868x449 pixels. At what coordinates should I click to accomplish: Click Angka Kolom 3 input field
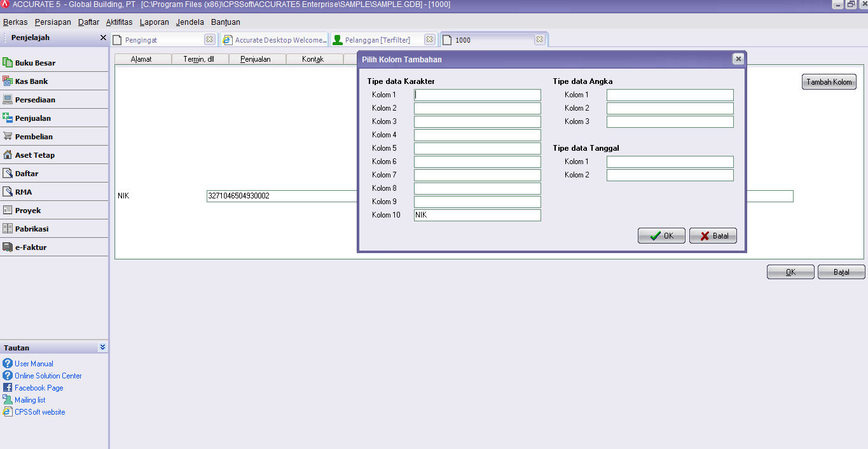670,121
